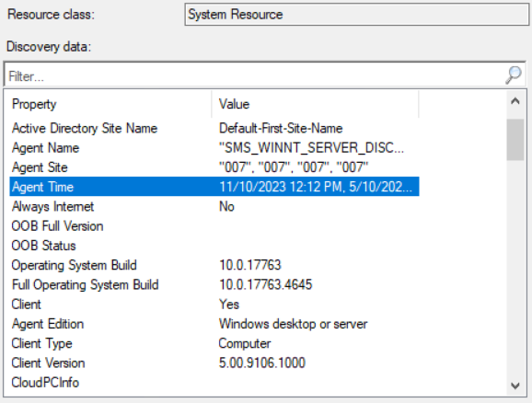Image resolution: width=532 pixels, height=403 pixels.
Task: Select the Operating System Build row
Action: pos(214,265)
